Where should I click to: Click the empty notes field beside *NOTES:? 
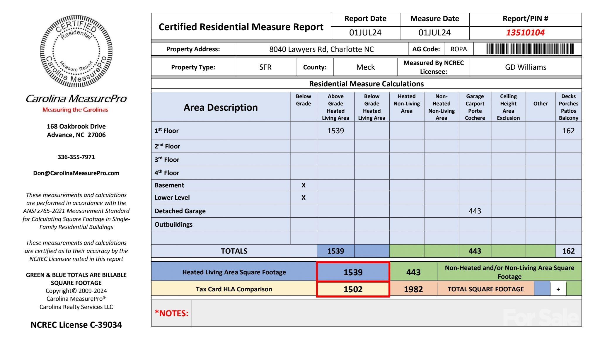pos(346,313)
